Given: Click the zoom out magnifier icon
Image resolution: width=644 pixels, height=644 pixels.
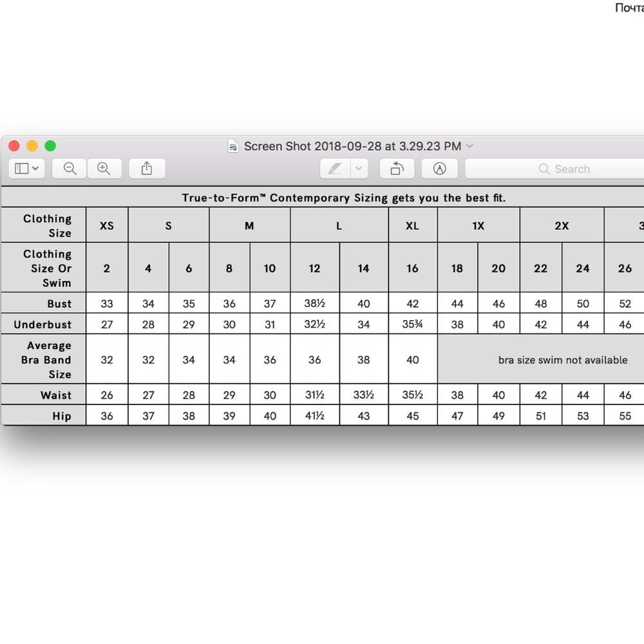Looking at the screenshot, I should click(70, 168).
